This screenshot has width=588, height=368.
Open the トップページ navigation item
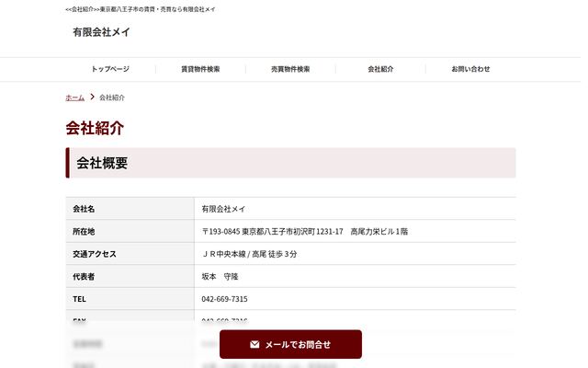[110, 69]
